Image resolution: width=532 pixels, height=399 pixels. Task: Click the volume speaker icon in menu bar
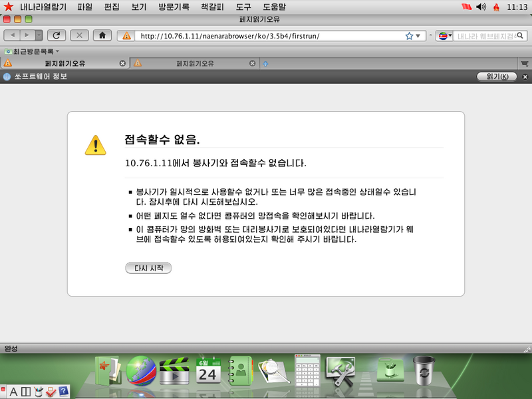481,7
